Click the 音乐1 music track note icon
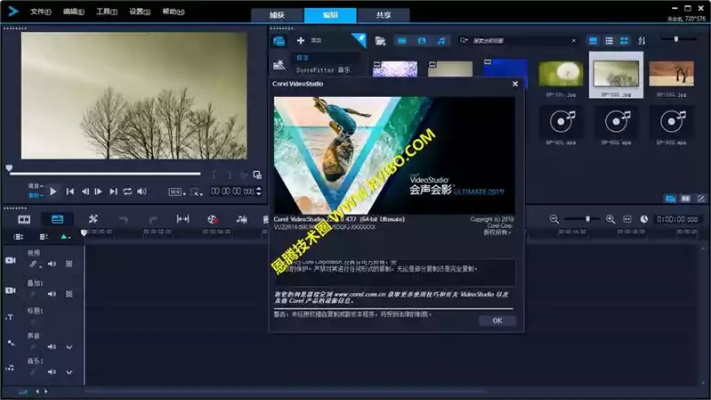 (10, 368)
